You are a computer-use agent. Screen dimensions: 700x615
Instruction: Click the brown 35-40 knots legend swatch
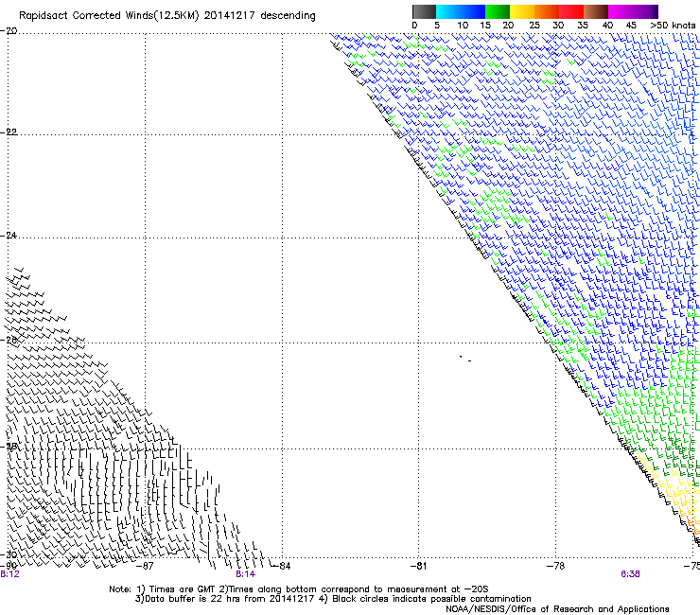[x=596, y=11]
